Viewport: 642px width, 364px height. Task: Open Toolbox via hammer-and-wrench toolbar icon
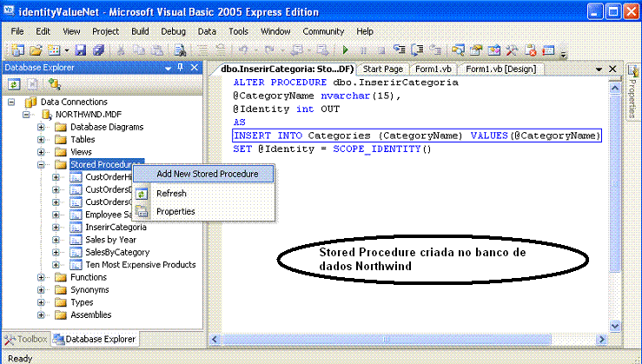[513, 50]
